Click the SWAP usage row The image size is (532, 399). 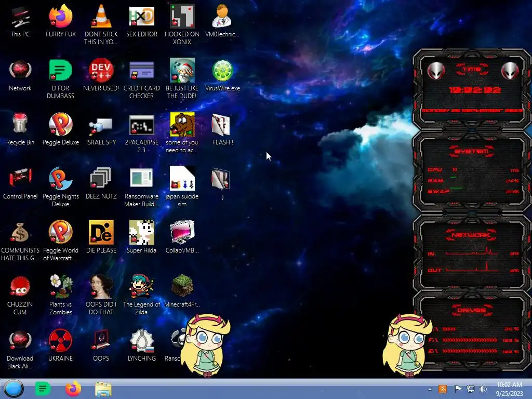[473, 191]
